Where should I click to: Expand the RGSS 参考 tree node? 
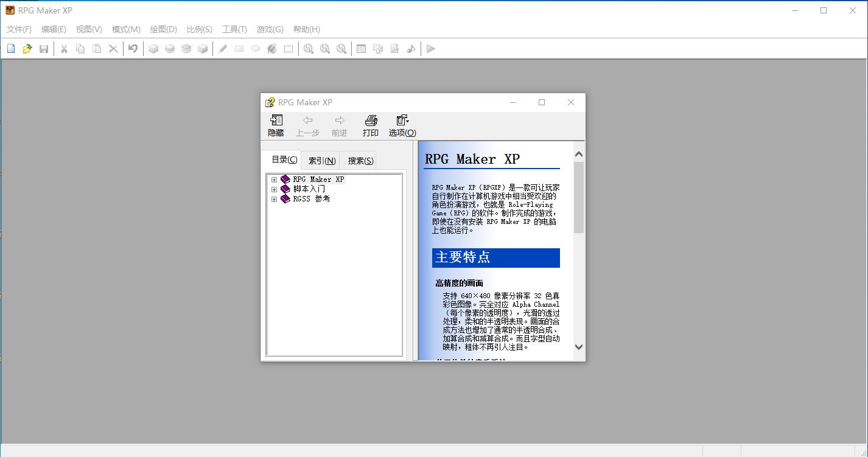pyautogui.click(x=274, y=199)
